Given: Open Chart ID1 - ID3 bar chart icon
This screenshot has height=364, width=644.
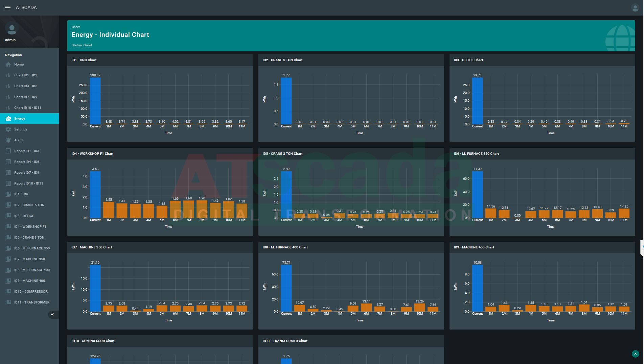Looking at the screenshot, I should click(x=8, y=75).
